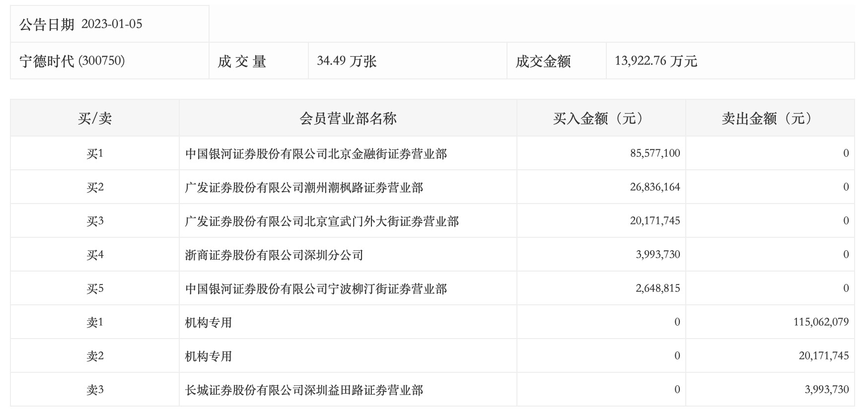Image resolution: width=868 pixels, height=419 pixels.
Task: Click sell amount 115,062,079
Action: (821, 322)
